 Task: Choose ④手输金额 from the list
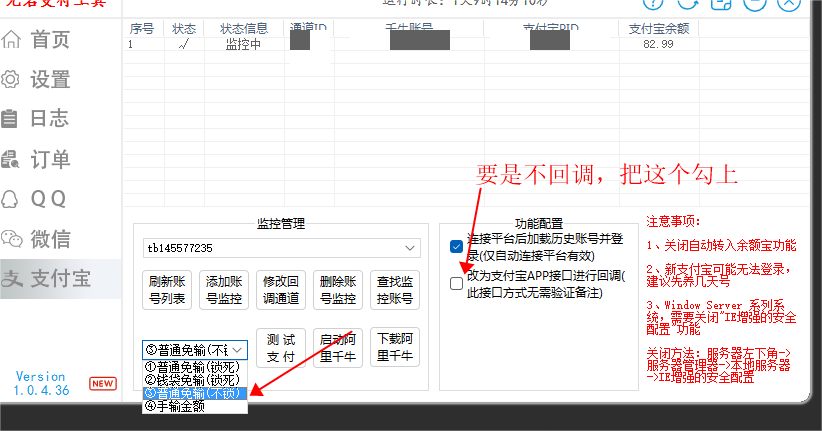(194, 406)
